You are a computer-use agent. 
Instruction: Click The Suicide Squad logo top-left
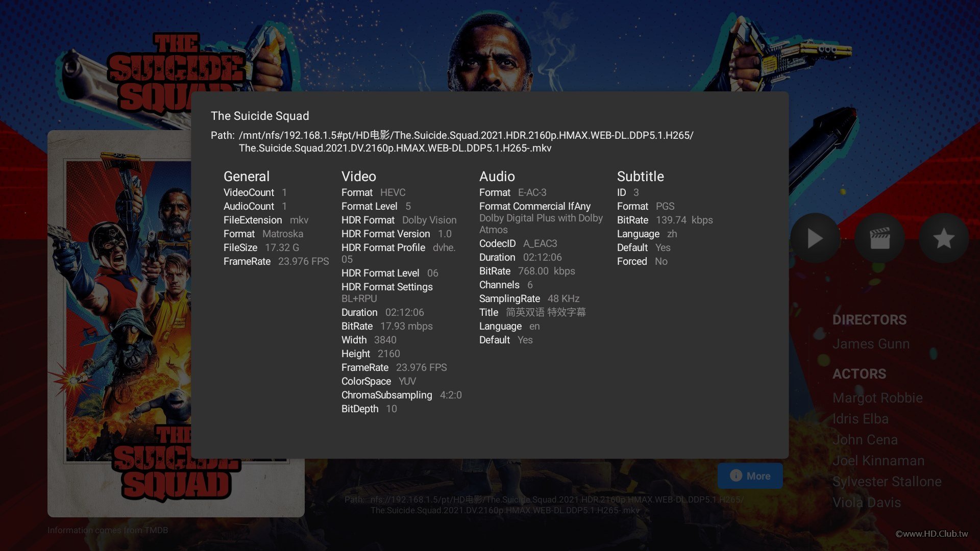point(176,71)
